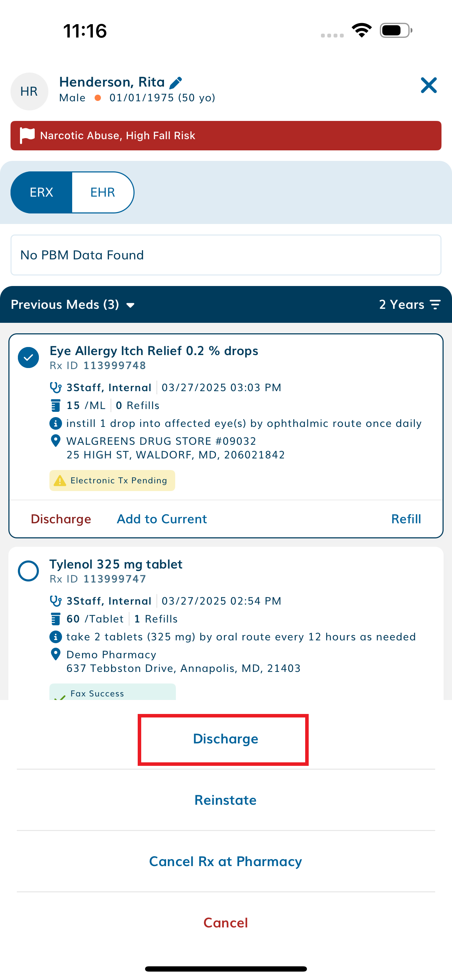Viewport: 452px width, 980px height.
Task: Uncheck the Eye Allergy Itch Relief medication
Action: [28, 358]
